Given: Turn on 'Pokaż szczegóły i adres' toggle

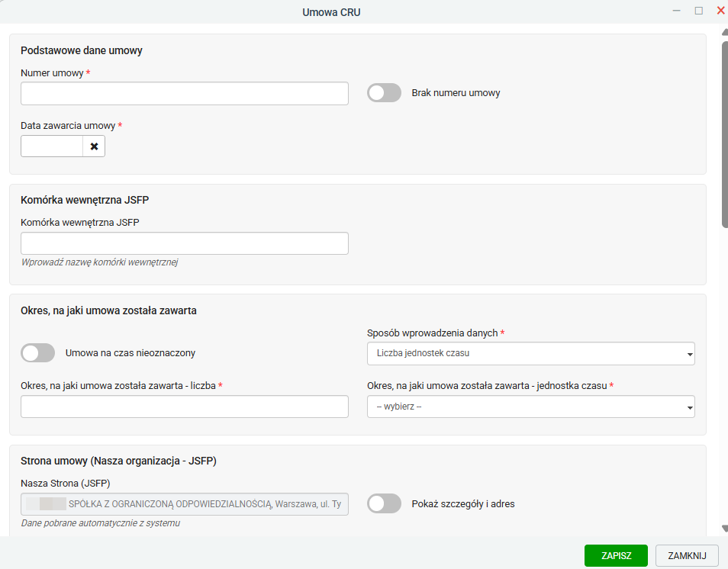Looking at the screenshot, I should (x=384, y=503).
